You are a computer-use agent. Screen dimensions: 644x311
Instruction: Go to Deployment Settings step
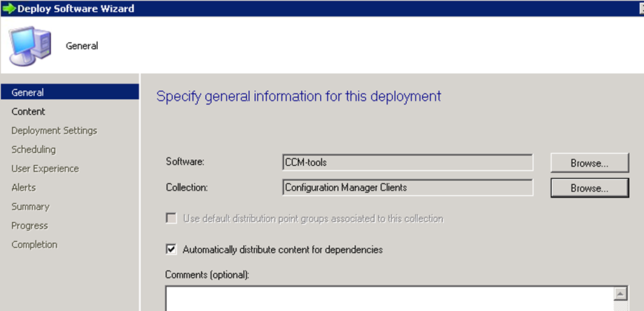(x=54, y=130)
